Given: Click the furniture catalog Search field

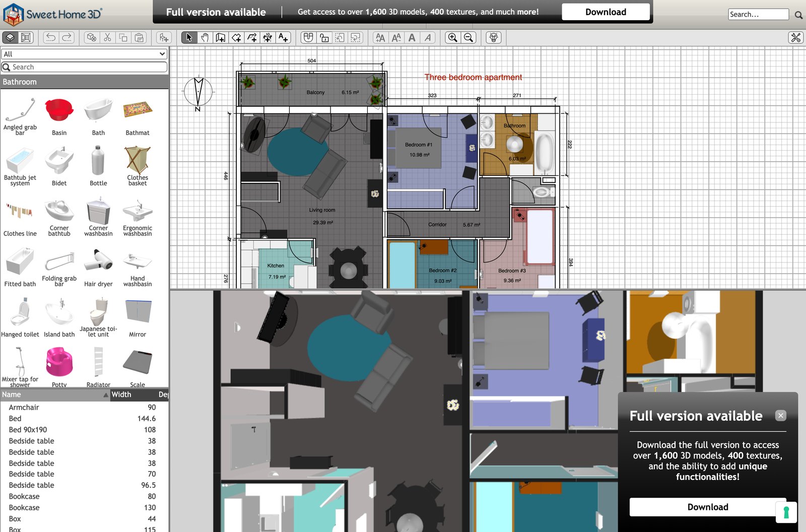Looking at the screenshot, I should pos(84,67).
